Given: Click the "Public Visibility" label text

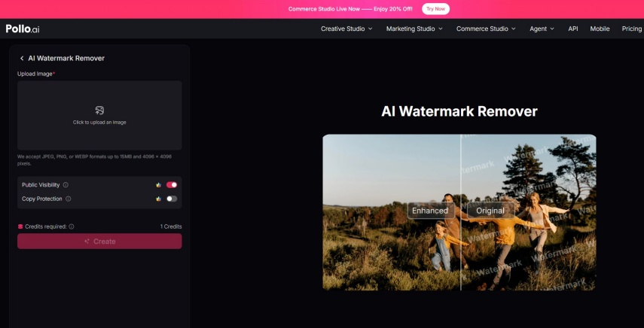Looking at the screenshot, I should pos(41,185).
